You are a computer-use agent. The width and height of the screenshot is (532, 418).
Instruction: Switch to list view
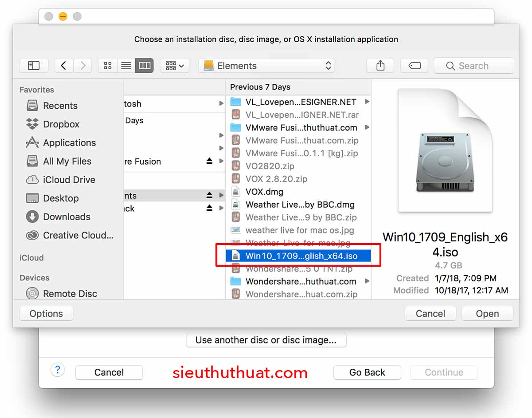126,66
